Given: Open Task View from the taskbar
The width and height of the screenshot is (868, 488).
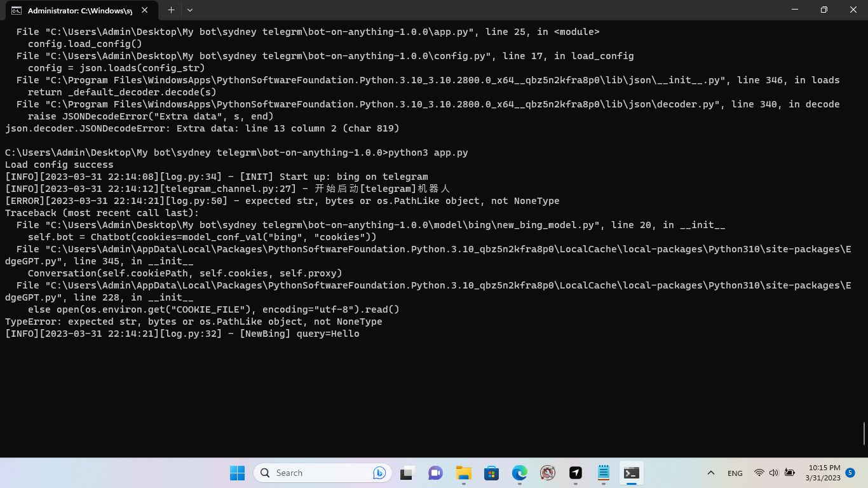Looking at the screenshot, I should click(x=406, y=473).
